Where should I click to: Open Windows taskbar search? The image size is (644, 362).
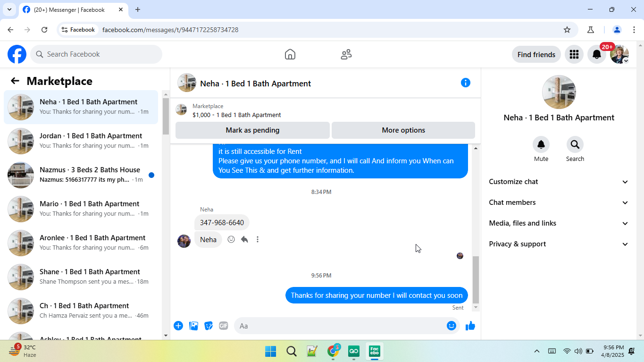292,351
